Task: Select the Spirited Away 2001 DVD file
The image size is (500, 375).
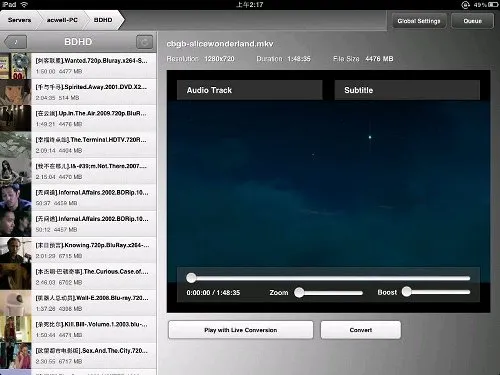Action: coord(78,92)
